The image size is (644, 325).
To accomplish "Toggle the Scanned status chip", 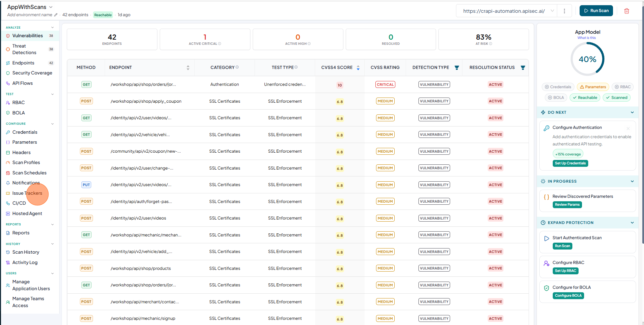I will [617, 98].
